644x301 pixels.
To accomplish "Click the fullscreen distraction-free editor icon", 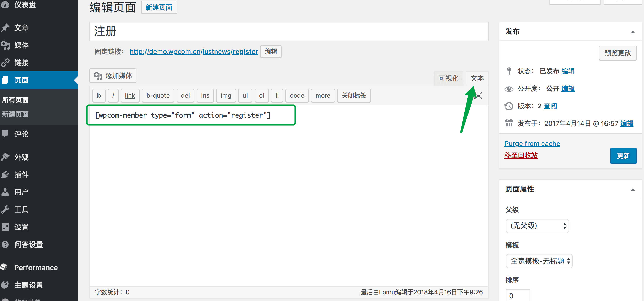I will click(479, 96).
